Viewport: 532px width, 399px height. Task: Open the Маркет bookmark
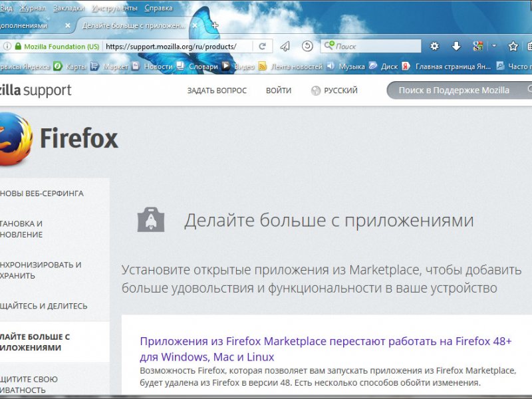110,66
